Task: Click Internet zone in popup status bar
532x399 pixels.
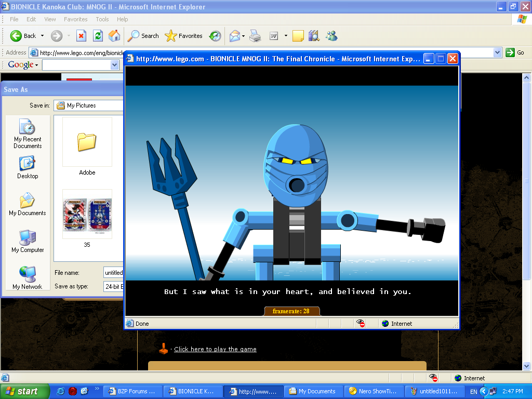Action: pos(397,324)
